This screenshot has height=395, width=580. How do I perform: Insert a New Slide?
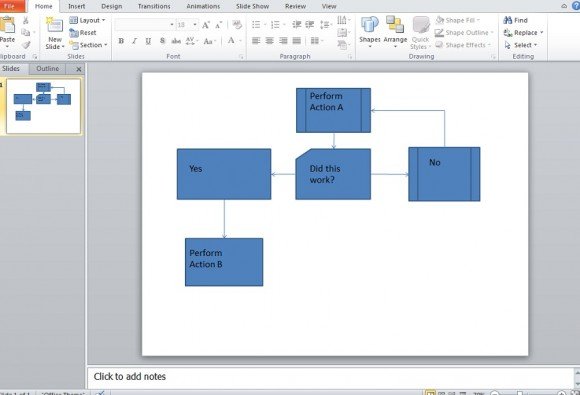(55, 33)
